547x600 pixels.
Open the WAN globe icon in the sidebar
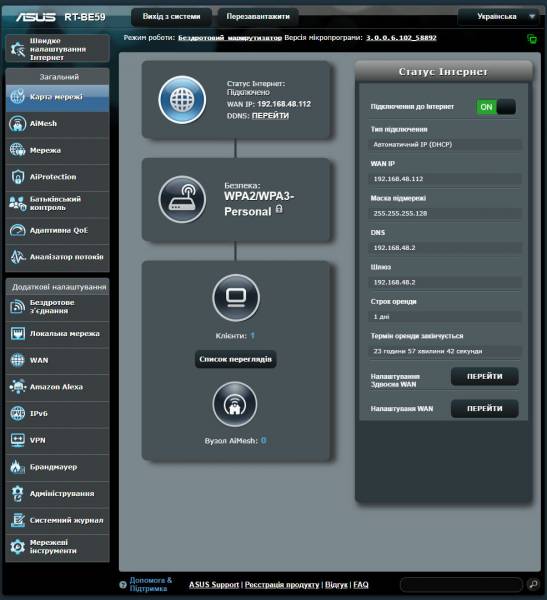18,360
